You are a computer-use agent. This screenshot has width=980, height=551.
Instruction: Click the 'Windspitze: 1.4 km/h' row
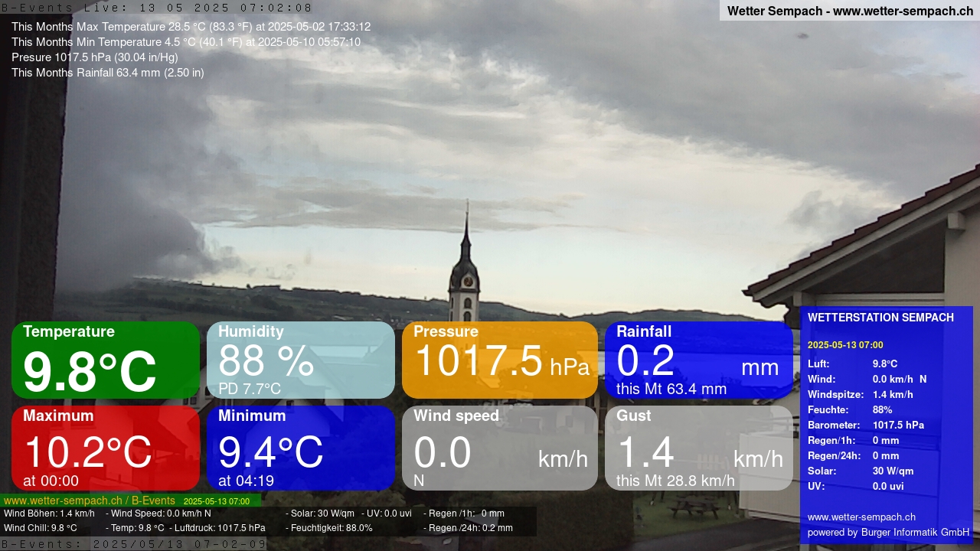tap(861, 395)
